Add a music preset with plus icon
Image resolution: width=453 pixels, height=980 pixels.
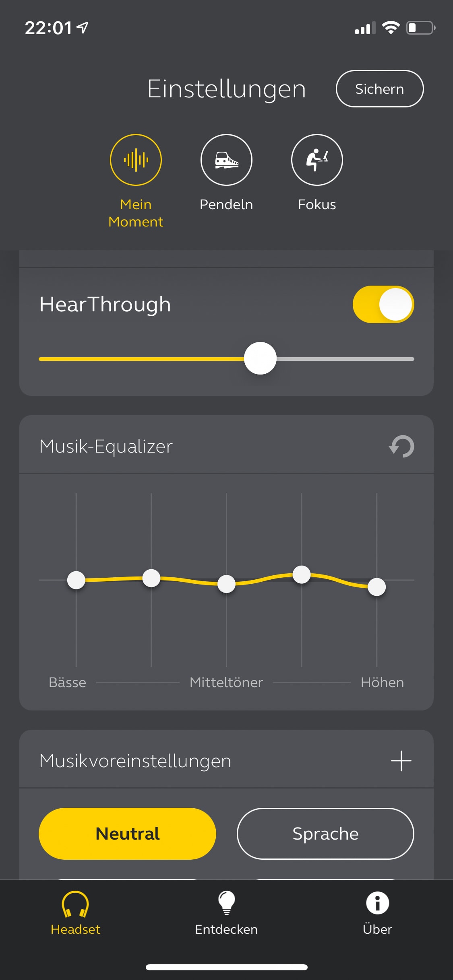pyautogui.click(x=401, y=761)
